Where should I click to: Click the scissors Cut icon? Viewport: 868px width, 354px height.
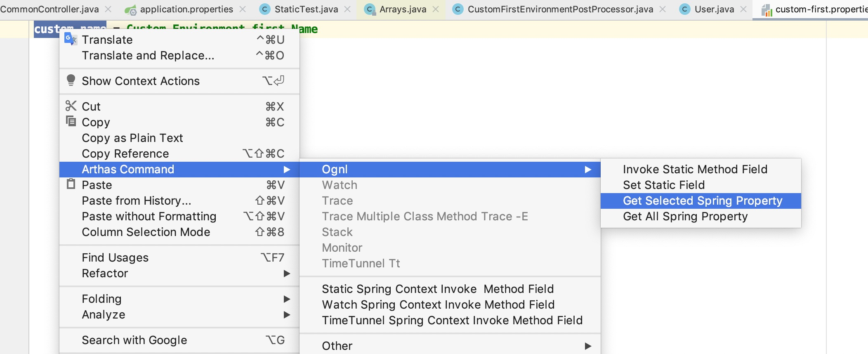(71, 106)
